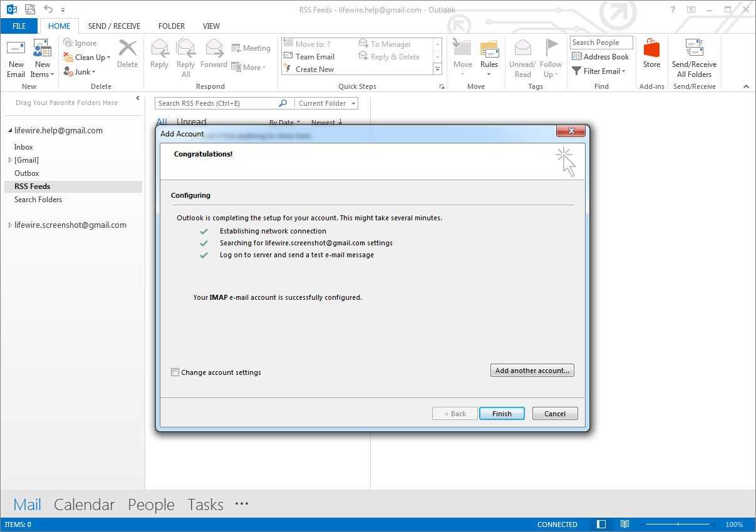The width and height of the screenshot is (756, 532).
Task: Click the Cancel button in Add Account
Action: pyautogui.click(x=555, y=414)
